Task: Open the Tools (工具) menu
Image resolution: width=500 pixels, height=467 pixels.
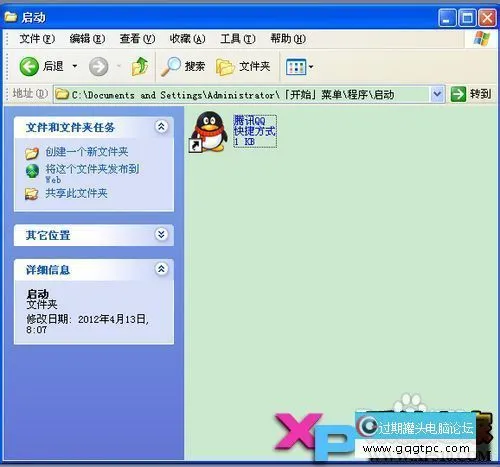Action: point(238,39)
